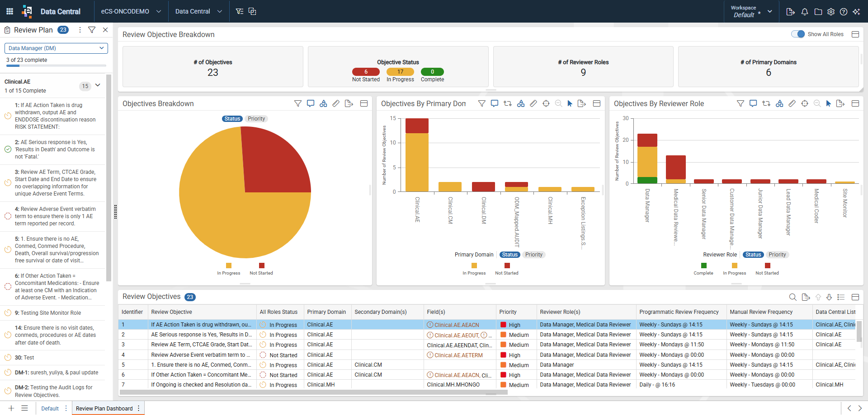Image resolution: width=868 pixels, height=415 pixels.
Task: Maximize the Review Objectives panel
Action: (855, 297)
